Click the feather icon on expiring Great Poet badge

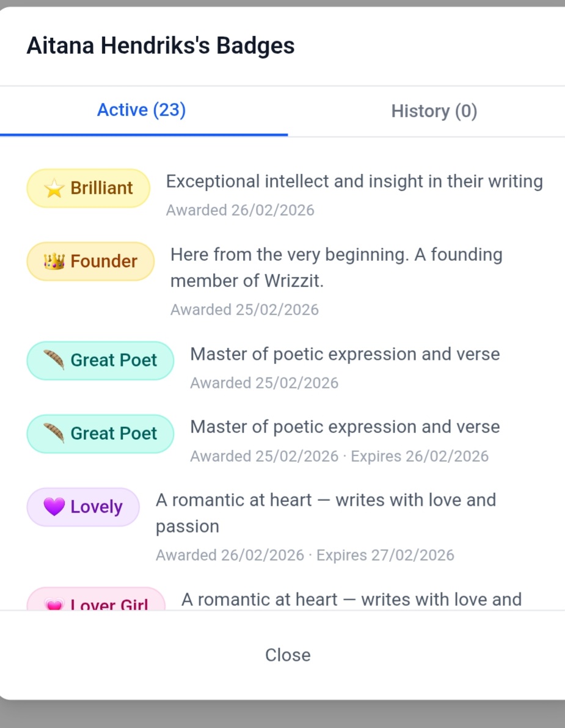tap(54, 434)
